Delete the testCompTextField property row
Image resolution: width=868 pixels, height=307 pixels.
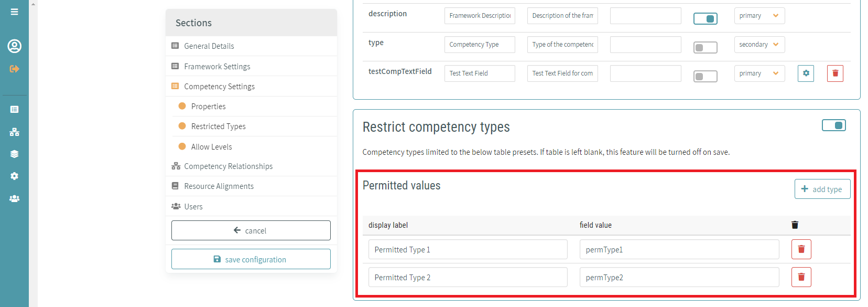[x=835, y=73]
